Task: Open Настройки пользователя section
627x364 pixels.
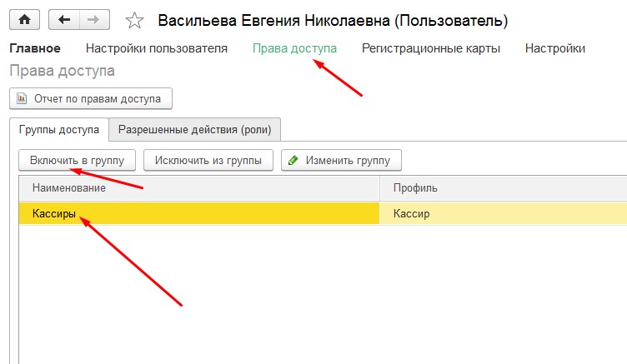Action: [157, 48]
